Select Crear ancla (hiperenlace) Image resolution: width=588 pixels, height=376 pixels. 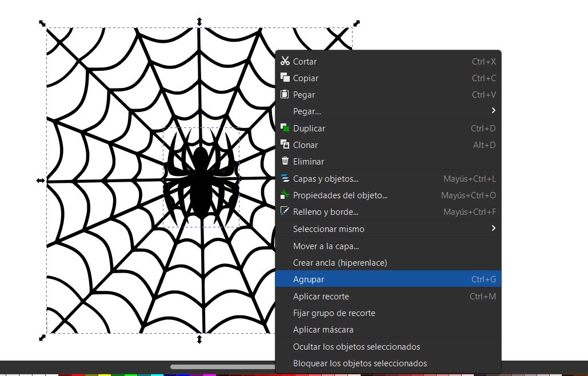point(388,262)
